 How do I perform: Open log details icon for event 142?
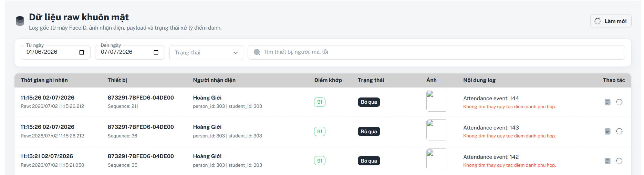(607, 161)
